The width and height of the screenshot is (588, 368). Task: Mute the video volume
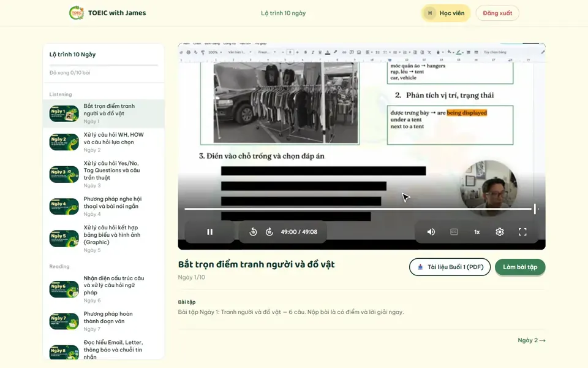[431, 232]
